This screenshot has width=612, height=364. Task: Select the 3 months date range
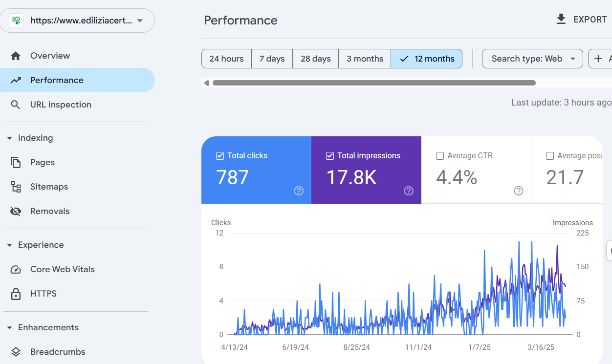[365, 59]
